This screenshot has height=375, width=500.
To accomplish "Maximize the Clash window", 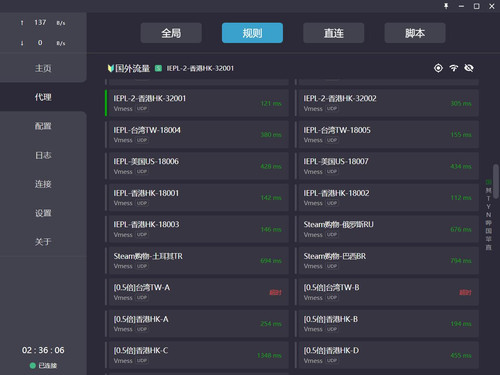I will point(476,6).
